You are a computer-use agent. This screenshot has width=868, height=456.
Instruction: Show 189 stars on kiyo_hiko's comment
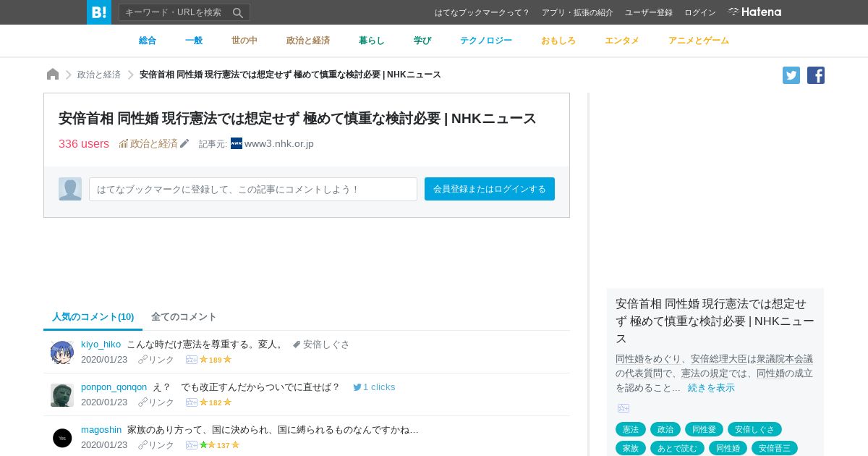[x=216, y=360]
